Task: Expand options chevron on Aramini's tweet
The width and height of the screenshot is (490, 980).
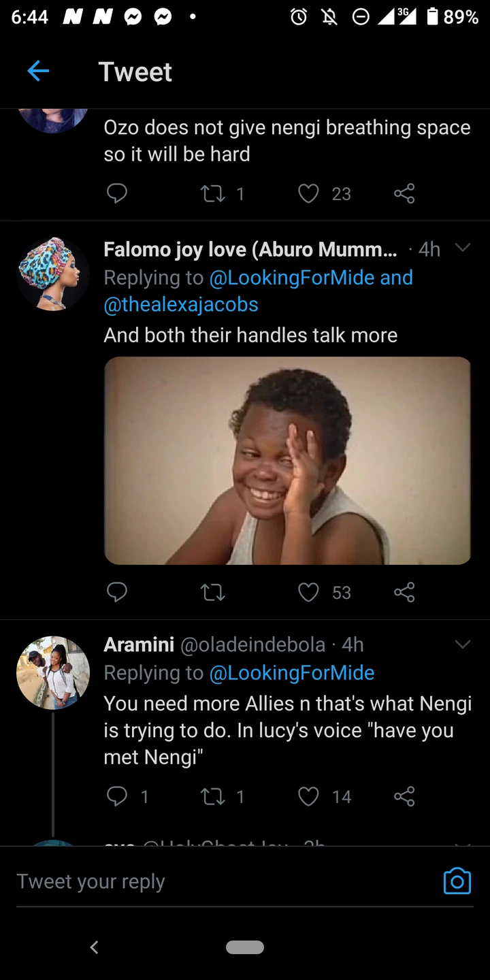Action: pyautogui.click(x=463, y=644)
